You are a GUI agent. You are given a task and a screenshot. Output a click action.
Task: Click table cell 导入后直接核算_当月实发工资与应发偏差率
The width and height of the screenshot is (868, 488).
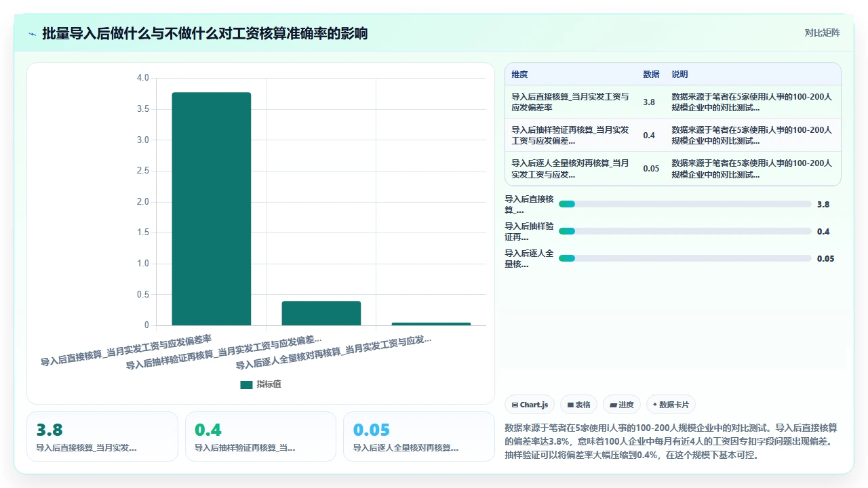point(570,102)
